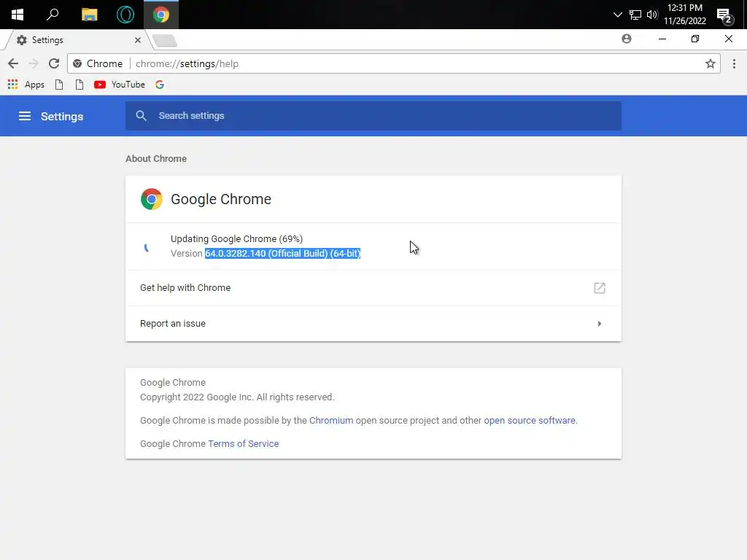Viewport: 747px width, 560px height.
Task: Open the Apps bookmark shortcut
Action: [26, 85]
